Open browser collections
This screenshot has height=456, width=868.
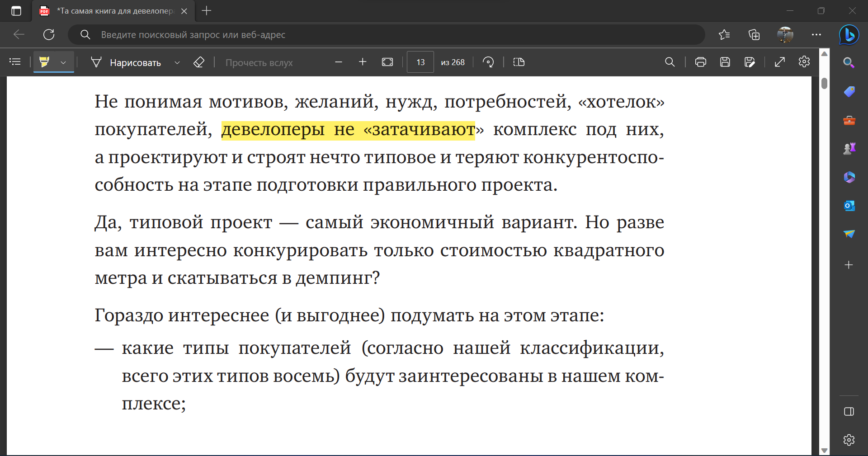pyautogui.click(x=754, y=34)
